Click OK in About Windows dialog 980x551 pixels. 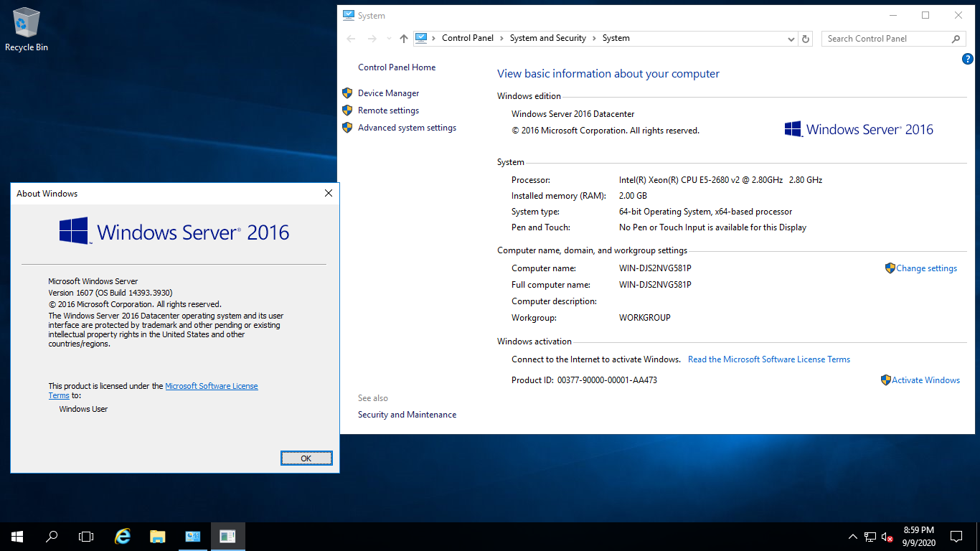point(306,458)
